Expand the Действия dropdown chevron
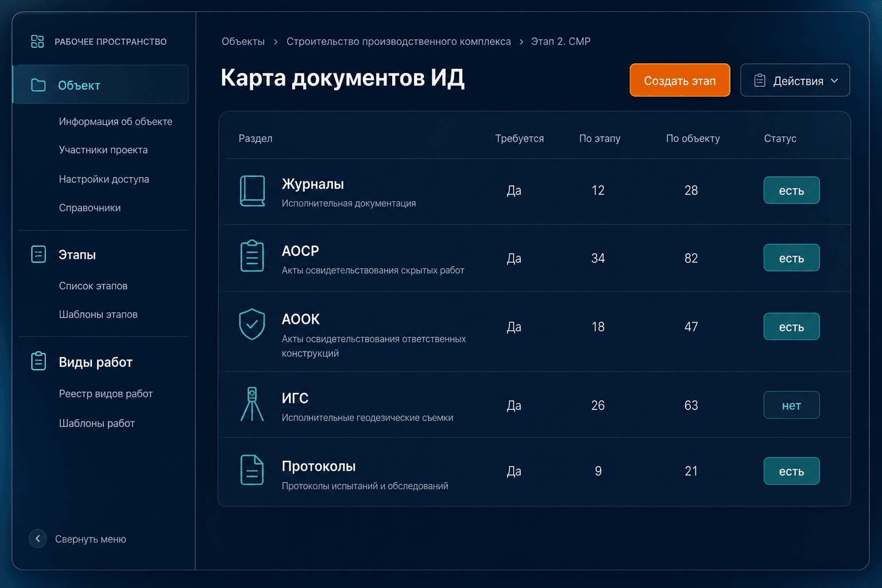The width and height of the screenshot is (882, 588). coord(834,81)
